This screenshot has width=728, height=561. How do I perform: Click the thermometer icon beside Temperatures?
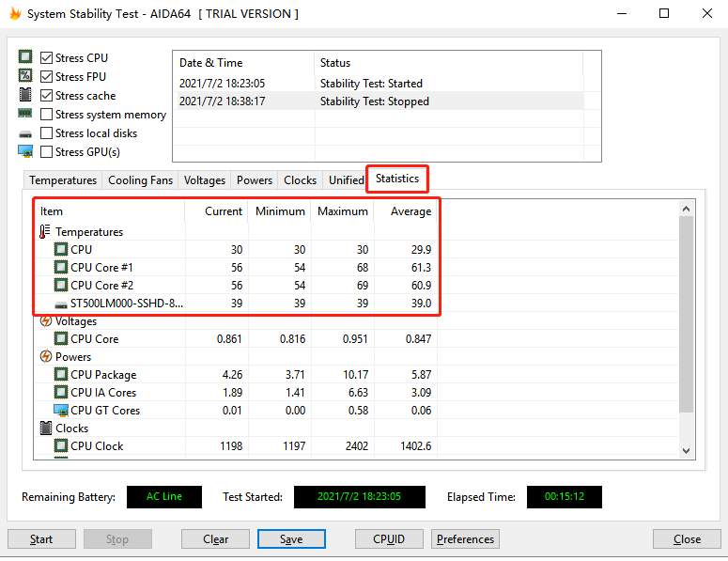click(46, 232)
